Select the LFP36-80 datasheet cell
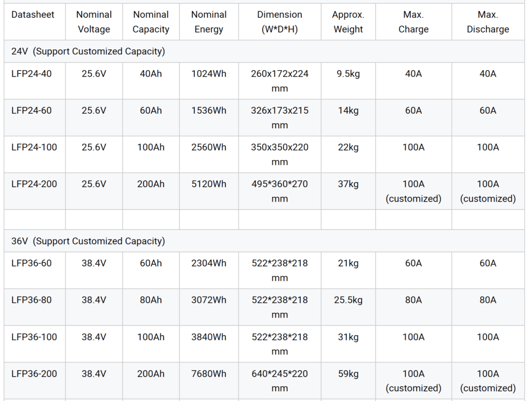Screen dimensions: 532x401 32,300
